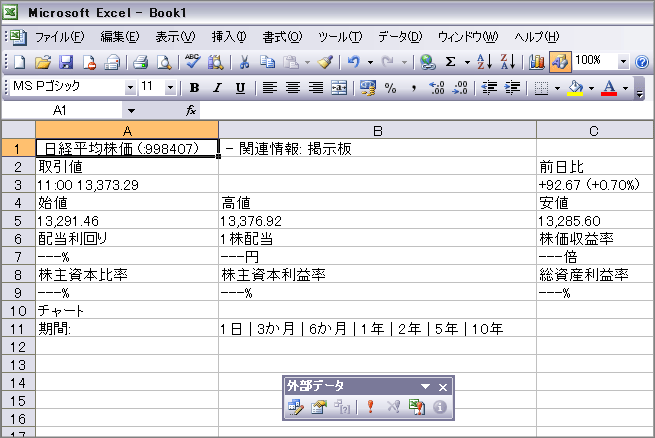Refresh data with the red exclamation icon
The width and height of the screenshot is (655, 438).
point(370,406)
